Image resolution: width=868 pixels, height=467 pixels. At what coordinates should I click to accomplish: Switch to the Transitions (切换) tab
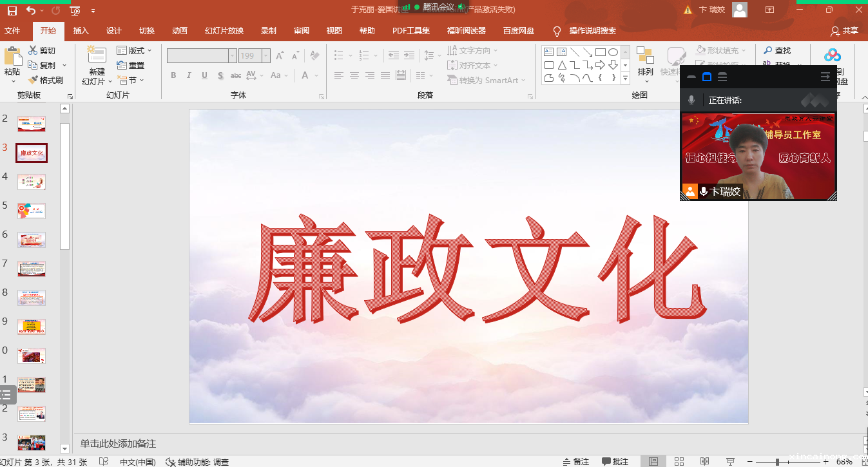[x=147, y=31]
